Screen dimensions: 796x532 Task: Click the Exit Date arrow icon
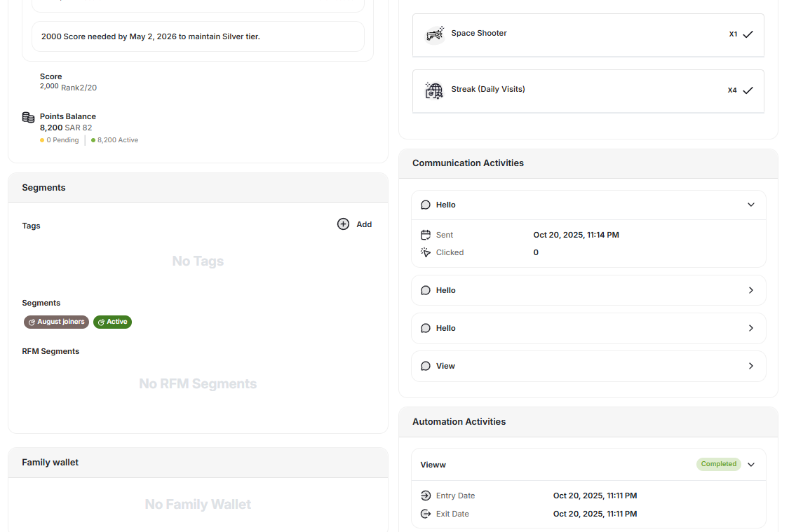(426, 513)
